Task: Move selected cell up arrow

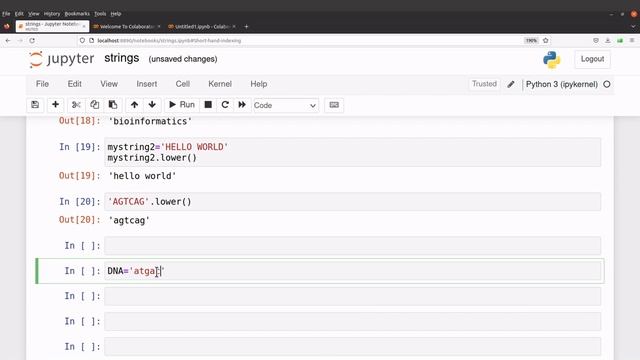Action: 134,105
